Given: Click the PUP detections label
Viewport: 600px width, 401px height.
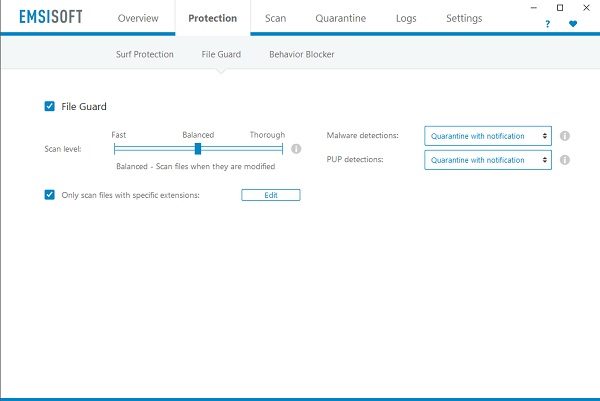Looking at the screenshot, I should (x=355, y=160).
